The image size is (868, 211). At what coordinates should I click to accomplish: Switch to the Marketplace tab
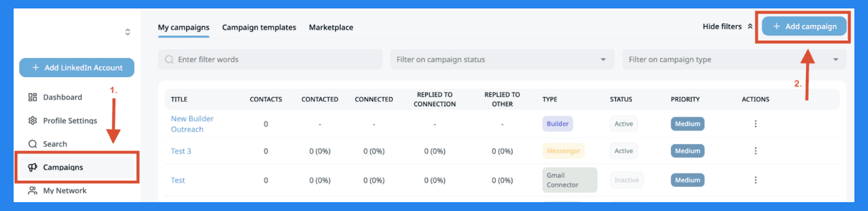coord(331,27)
